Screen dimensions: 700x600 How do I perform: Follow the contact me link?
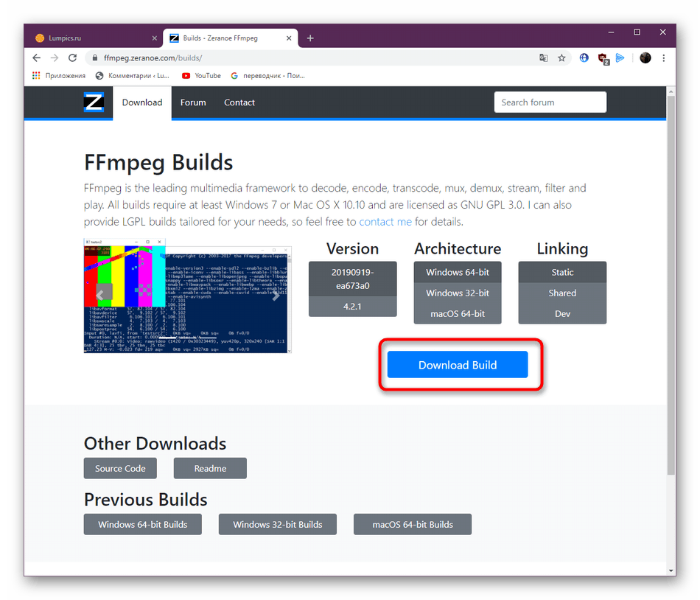385,222
